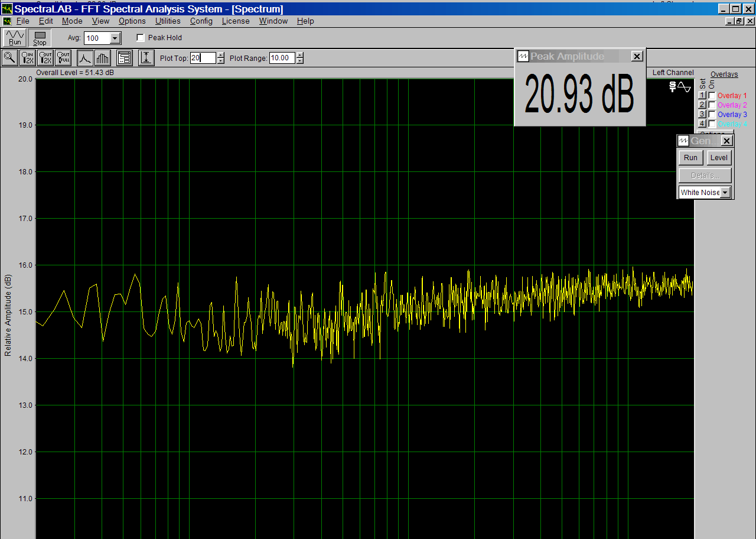Click the vertical auto-scale arrows icon
The image size is (756, 539).
(146, 58)
